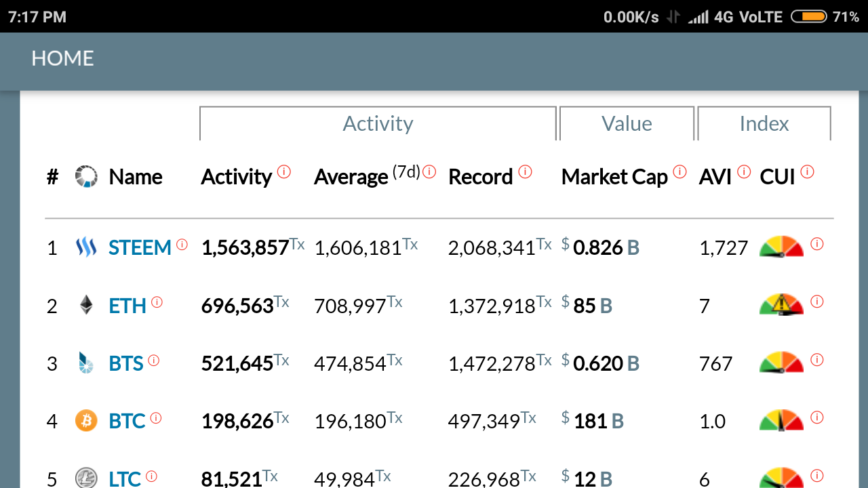
Task: Select BTC activity value 198,626
Action: (237, 422)
